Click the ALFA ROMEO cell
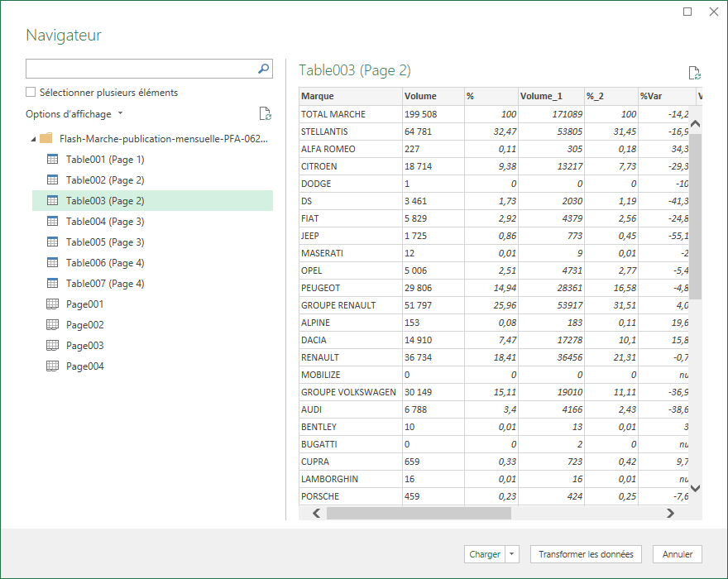728x579 pixels. tap(351, 149)
